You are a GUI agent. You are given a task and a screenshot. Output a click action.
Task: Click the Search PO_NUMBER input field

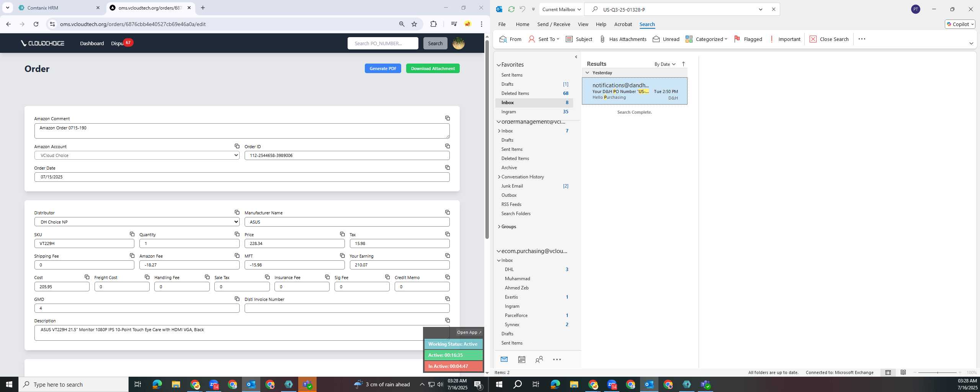(x=383, y=43)
